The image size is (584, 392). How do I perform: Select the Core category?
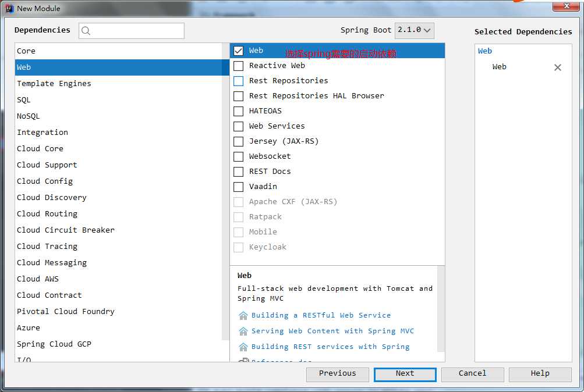point(119,51)
